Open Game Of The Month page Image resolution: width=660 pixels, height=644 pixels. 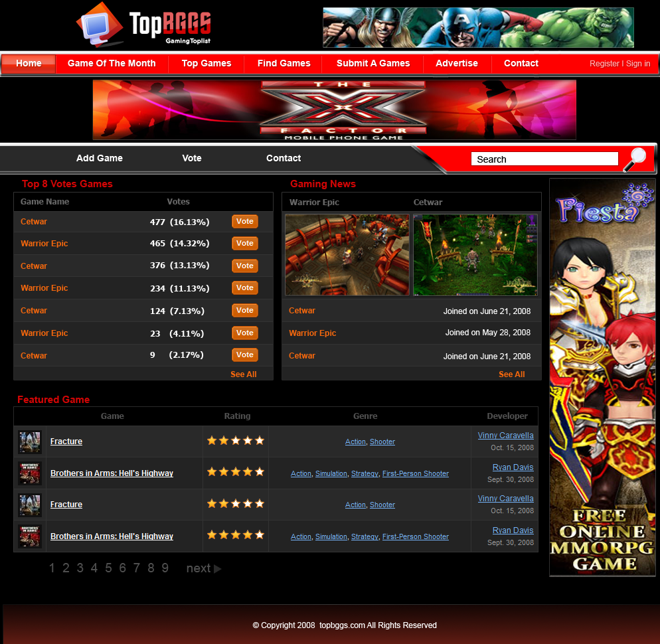112,64
